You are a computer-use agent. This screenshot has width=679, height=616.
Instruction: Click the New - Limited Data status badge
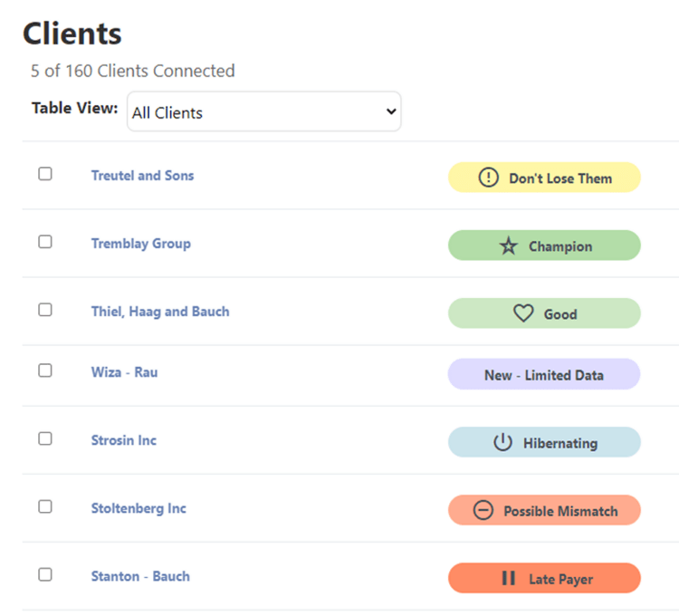click(x=544, y=375)
